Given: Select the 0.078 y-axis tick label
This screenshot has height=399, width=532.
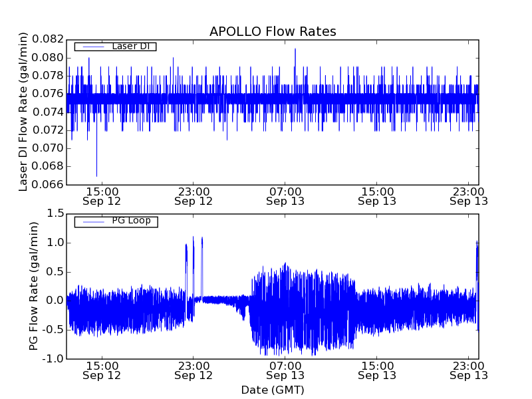Looking at the screenshot, I should [48, 76].
